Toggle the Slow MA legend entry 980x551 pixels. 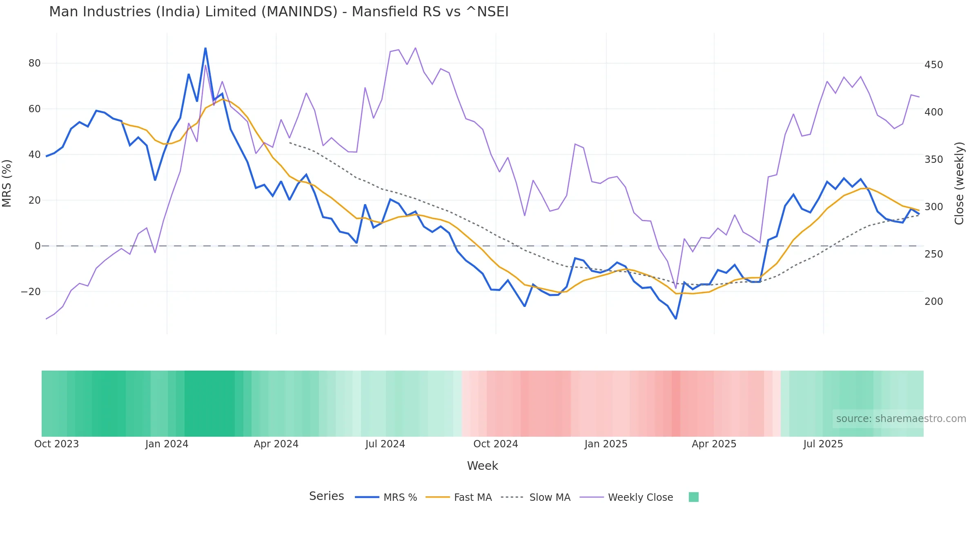tap(535, 497)
